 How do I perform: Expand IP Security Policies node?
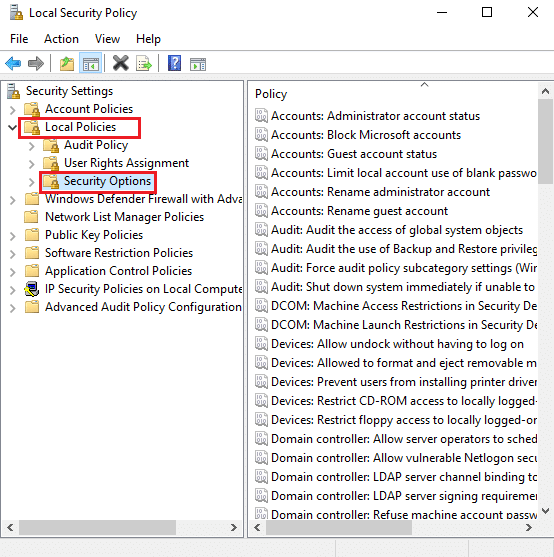pyautogui.click(x=12, y=290)
